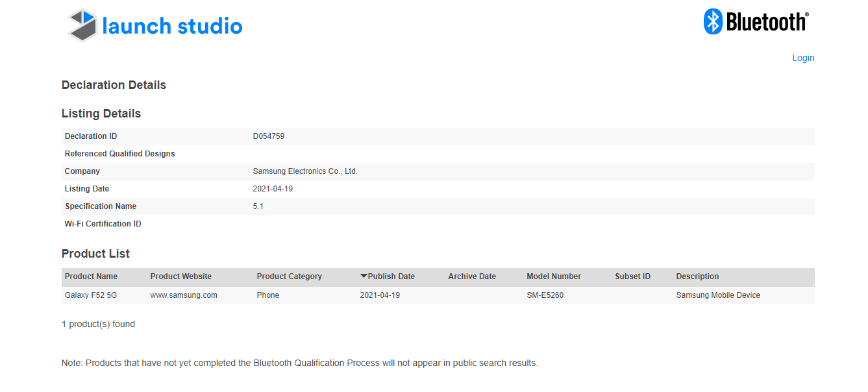
Task: Click www.samsung.com website cell
Action: click(184, 295)
